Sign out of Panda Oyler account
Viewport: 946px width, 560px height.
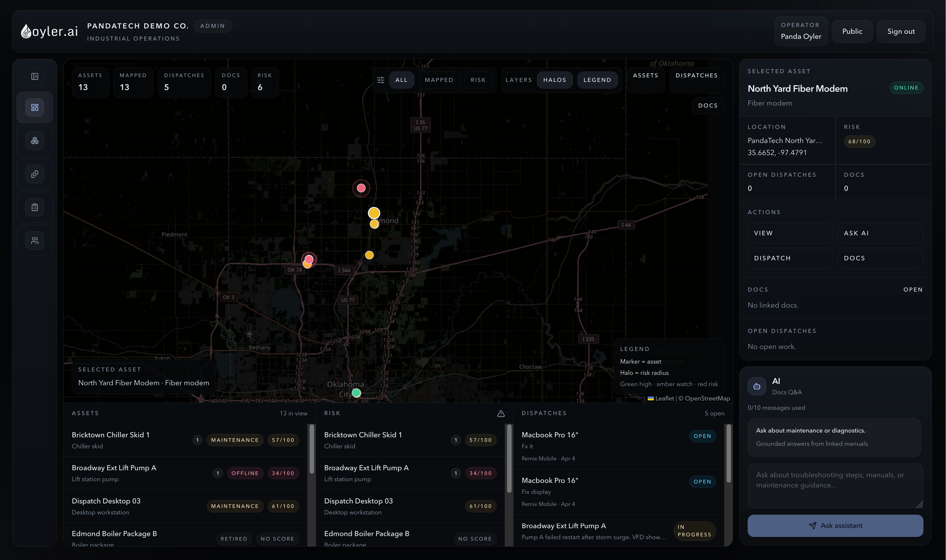[x=901, y=31]
